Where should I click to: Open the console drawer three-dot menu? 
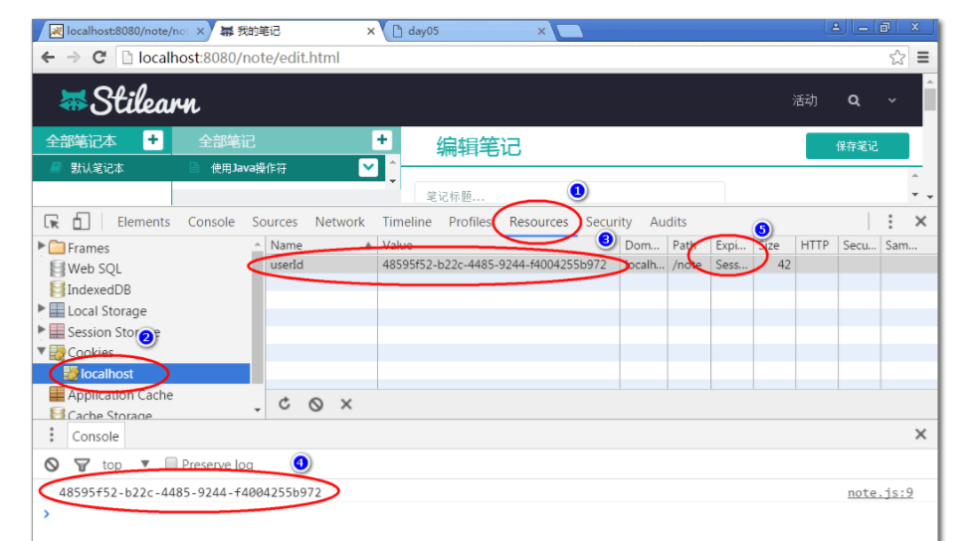(x=52, y=435)
